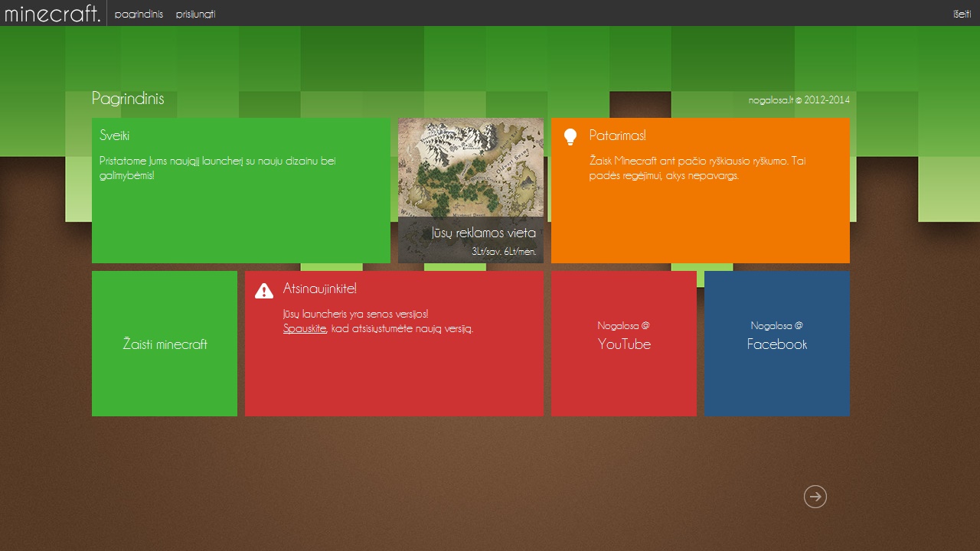Launch game via Žaisti minecraft tile
Screen dimensions: 980x551
[165, 344]
